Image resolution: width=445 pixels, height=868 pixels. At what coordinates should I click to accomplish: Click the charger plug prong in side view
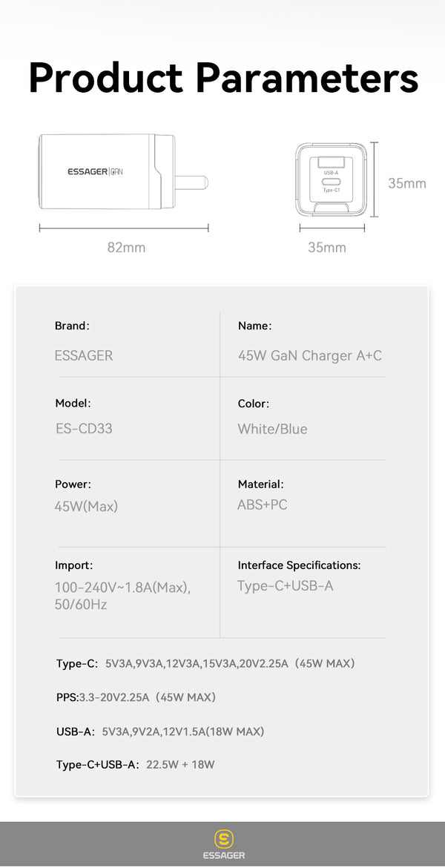tap(191, 182)
